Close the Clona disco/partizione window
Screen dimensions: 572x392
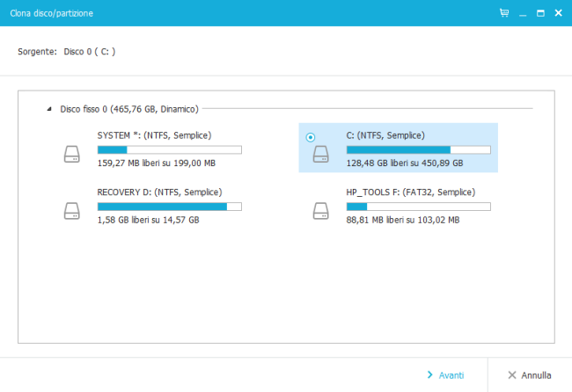click(559, 13)
